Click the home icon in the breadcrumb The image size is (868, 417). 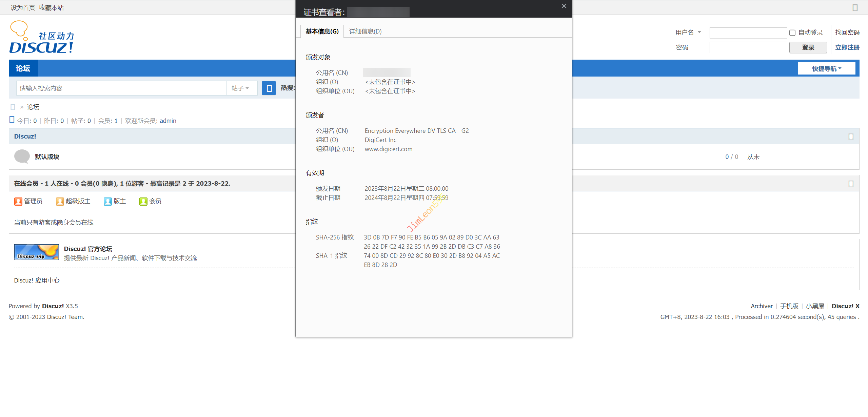(x=13, y=107)
